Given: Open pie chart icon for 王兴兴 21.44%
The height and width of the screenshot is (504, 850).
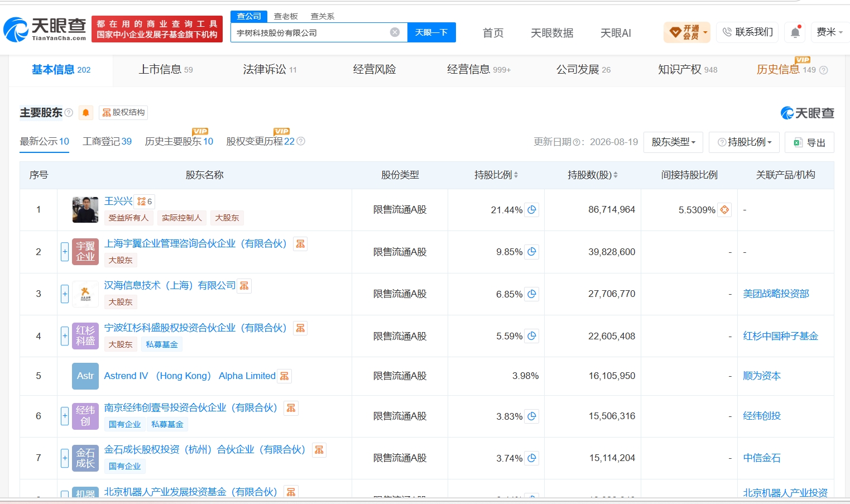Looking at the screenshot, I should point(532,210).
